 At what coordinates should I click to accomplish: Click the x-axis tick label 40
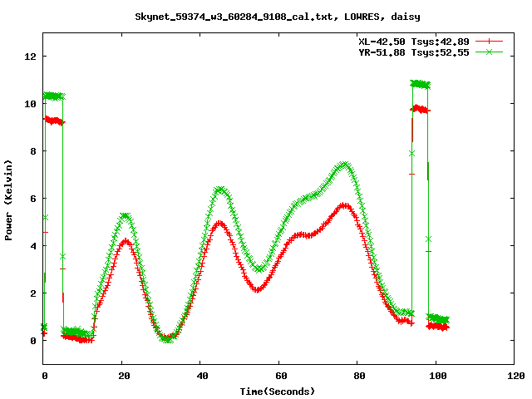click(202, 376)
